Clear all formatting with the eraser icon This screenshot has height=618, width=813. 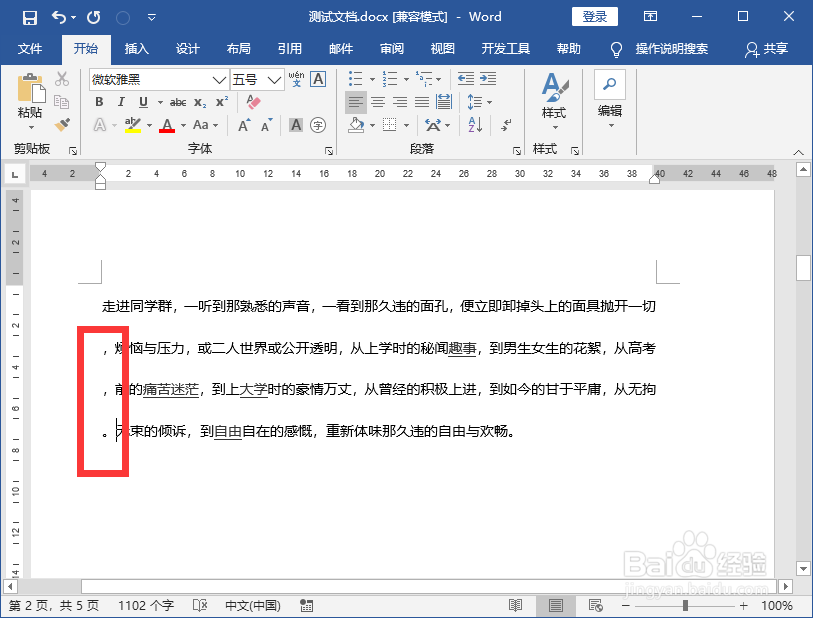click(253, 103)
